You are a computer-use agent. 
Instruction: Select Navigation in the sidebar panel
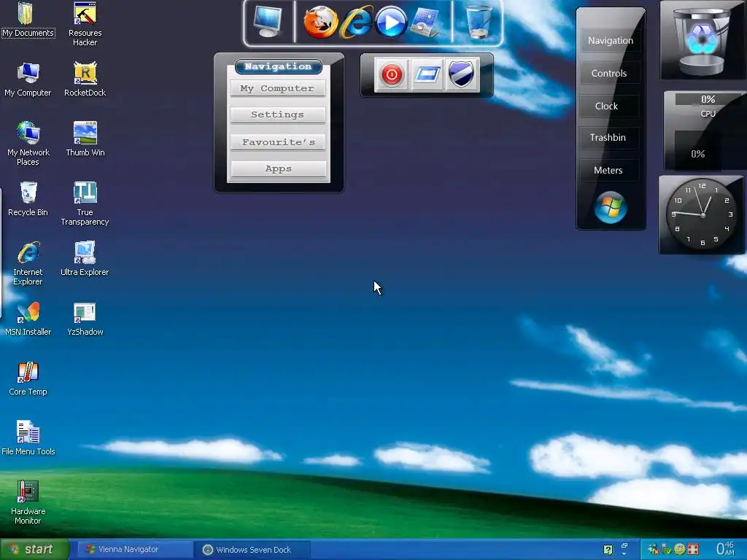pos(611,41)
